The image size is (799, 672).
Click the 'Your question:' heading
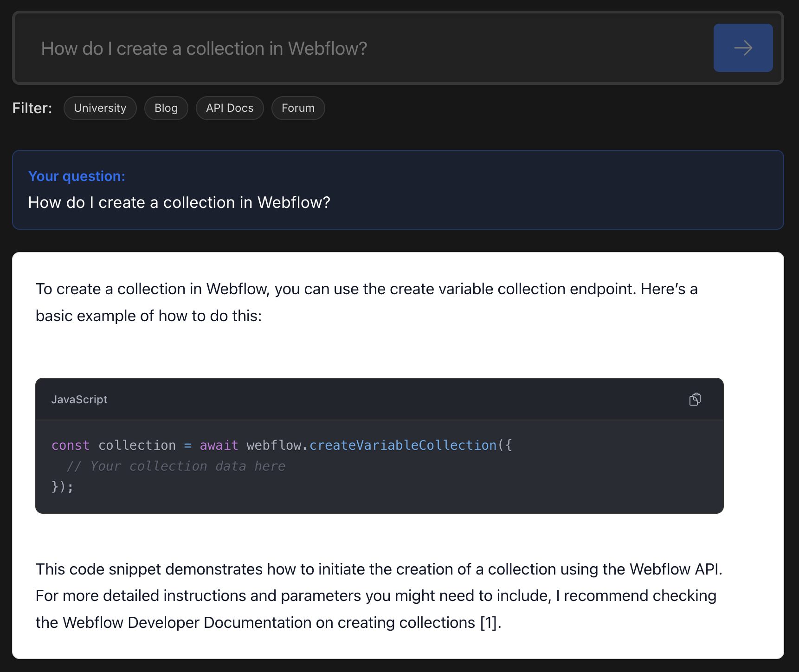[x=77, y=176]
